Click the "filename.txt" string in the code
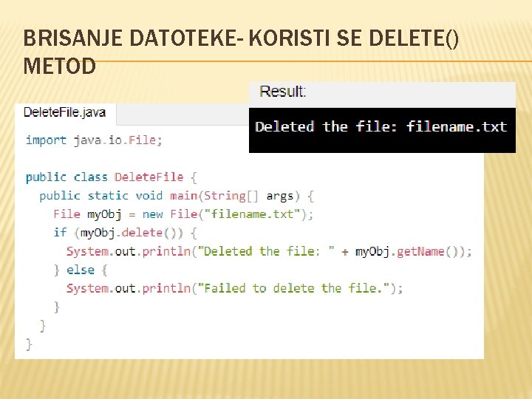The height and width of the screenshot is (399, 532). click(x=253, y=214)
